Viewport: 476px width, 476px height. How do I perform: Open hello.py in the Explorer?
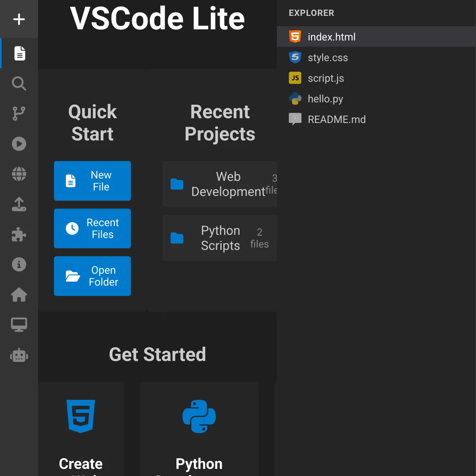tap(376, 98)
